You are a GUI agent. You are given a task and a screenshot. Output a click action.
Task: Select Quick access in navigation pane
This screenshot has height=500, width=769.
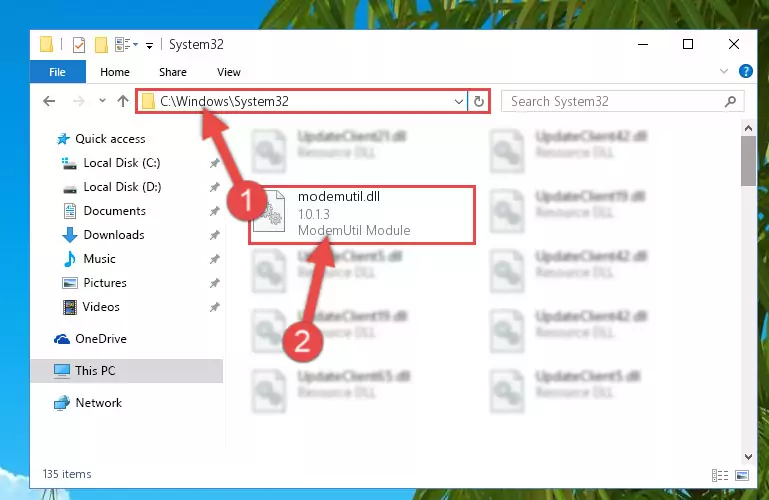[110, 139]
